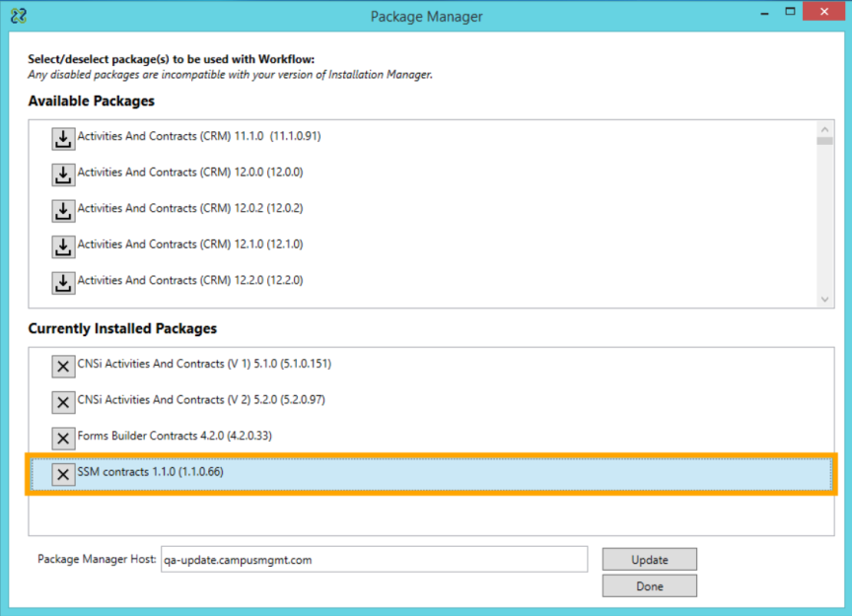
Task: Edit the Package Manager Host field
Action: pyautogui.click(x=374, y=560)
